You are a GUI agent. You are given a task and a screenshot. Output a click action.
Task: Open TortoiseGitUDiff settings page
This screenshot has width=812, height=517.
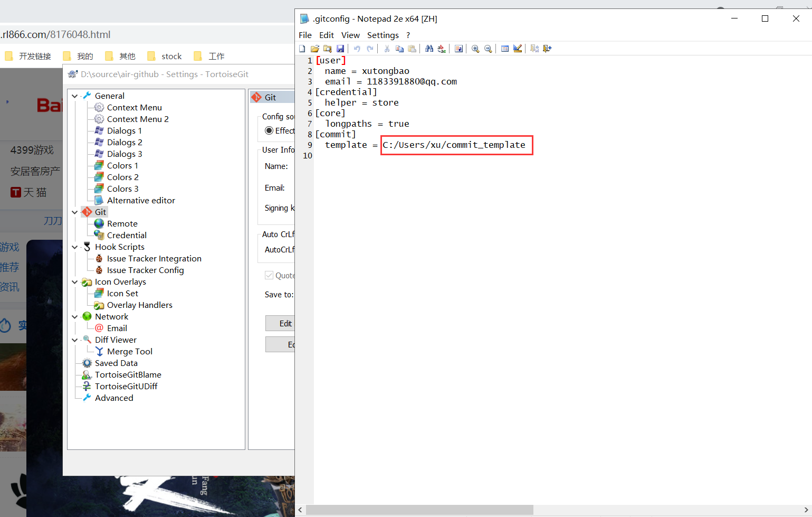point(126,387)
